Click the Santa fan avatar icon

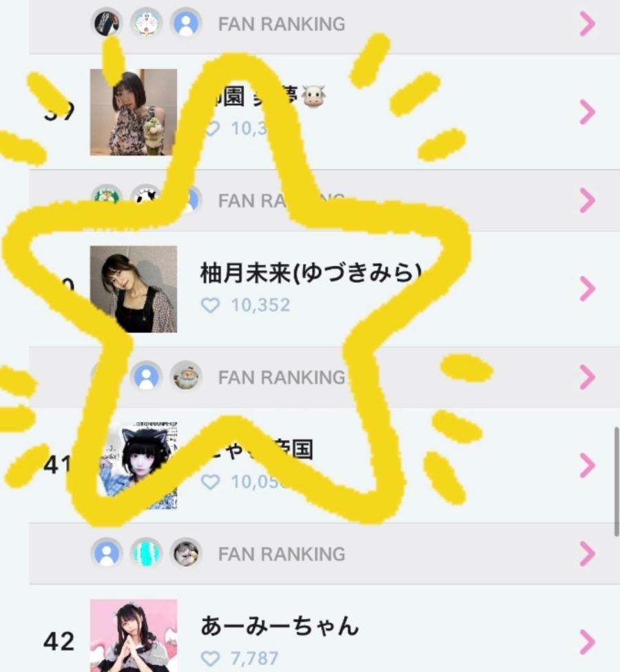click(186, 377)
